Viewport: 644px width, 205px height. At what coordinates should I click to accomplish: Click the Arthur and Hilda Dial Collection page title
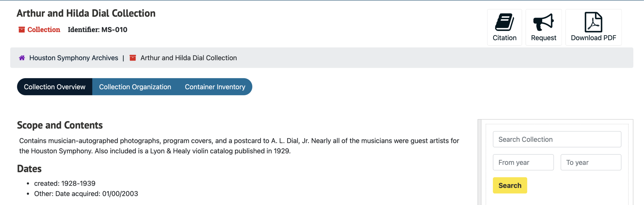[x=86, y=13]
